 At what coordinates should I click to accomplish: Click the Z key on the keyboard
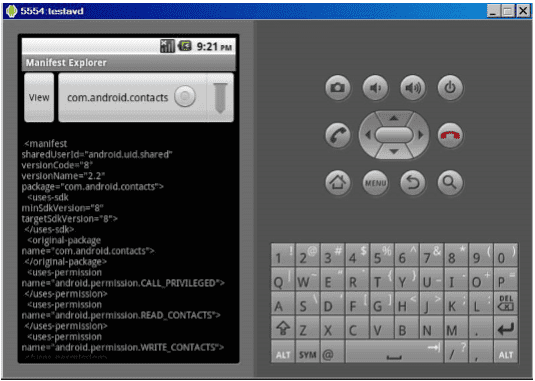coord(308,328)
